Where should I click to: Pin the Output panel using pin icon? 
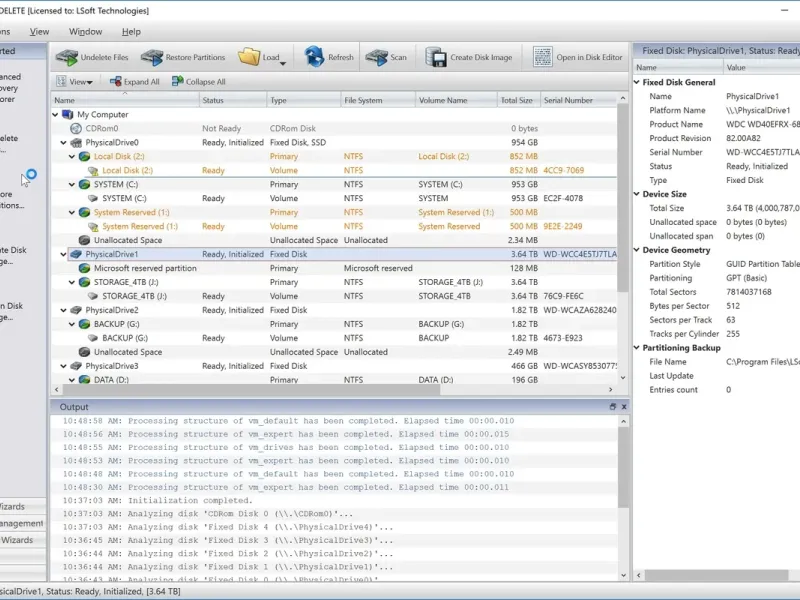(613, 407)
